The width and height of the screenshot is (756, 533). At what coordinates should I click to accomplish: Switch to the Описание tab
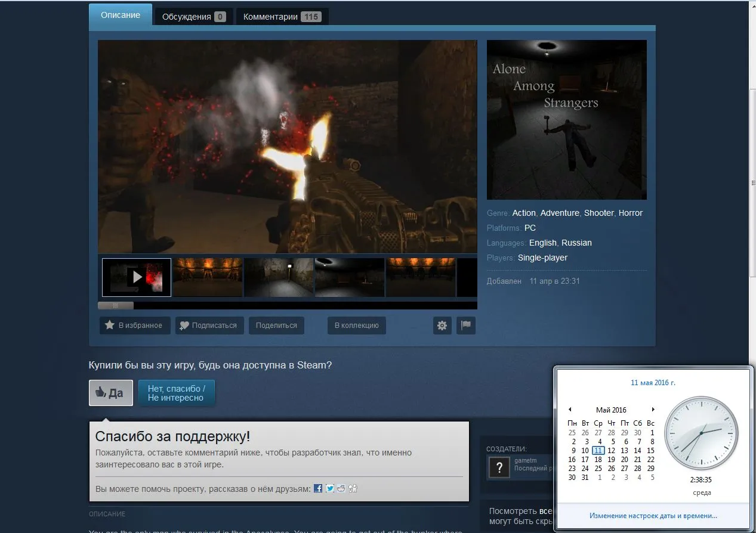coord(121,15)
